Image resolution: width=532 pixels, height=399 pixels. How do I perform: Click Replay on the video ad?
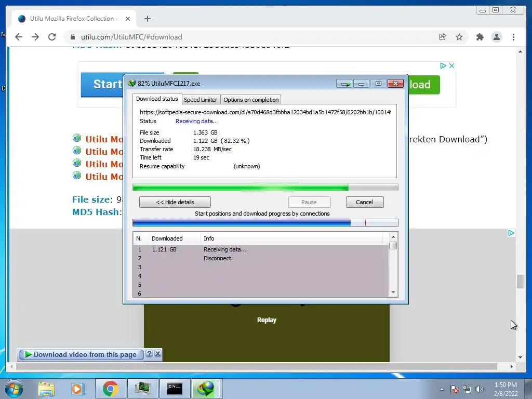(267, 320)
